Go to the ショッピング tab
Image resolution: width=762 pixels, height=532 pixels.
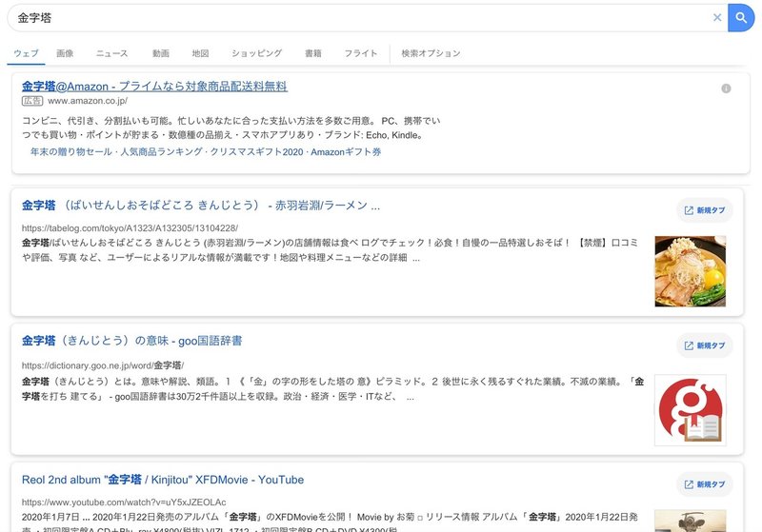point(256,53)
